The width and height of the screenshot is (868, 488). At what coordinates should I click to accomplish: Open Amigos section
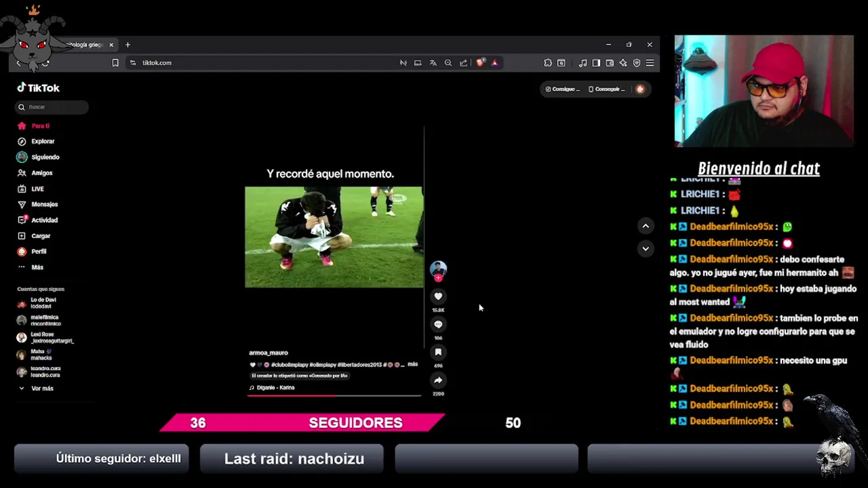(35, 173)
